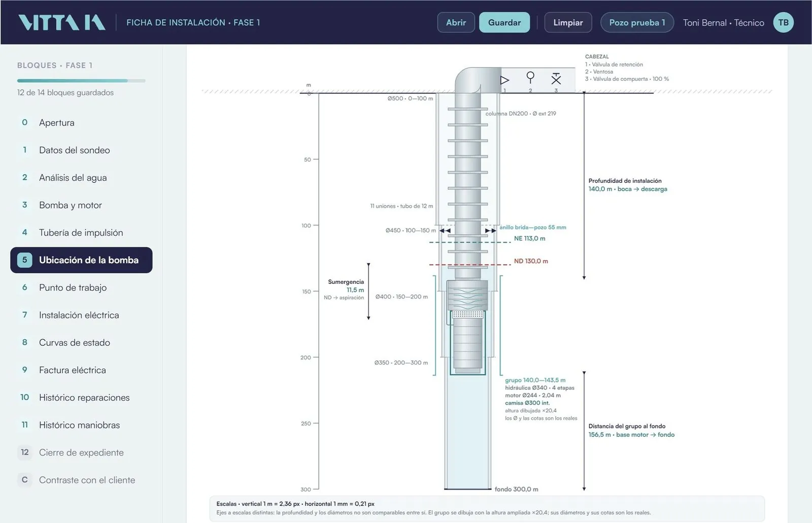The image size is (812, 523).
Task: Click the check valve symbol in the wellhead
Action: tap(504, 80)
